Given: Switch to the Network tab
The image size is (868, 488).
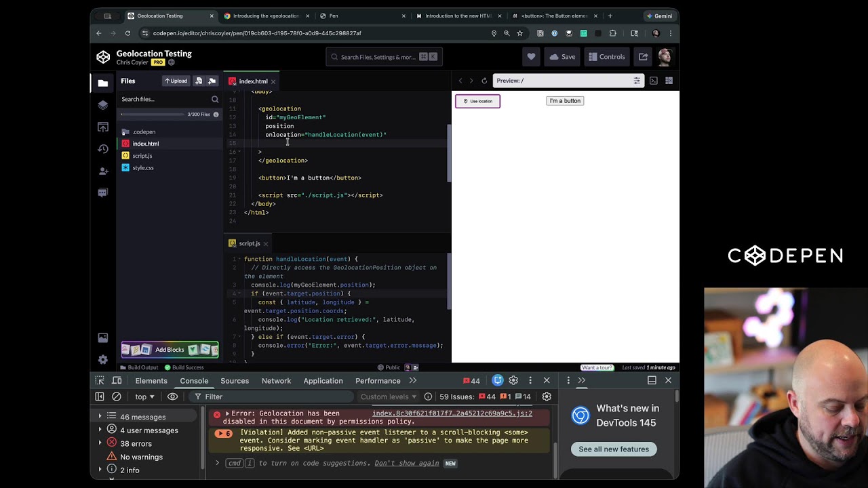Looking at the screenshot, I should pos(276,381).
